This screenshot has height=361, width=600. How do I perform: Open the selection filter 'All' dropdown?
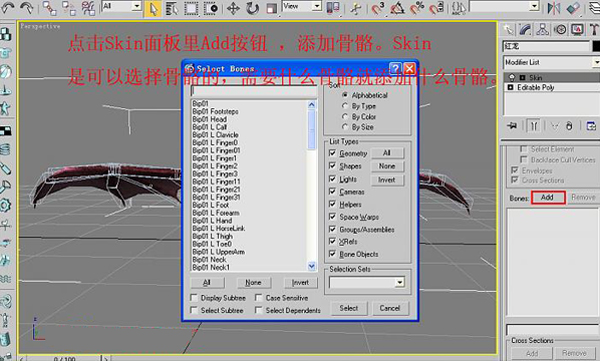pos(136,6)
